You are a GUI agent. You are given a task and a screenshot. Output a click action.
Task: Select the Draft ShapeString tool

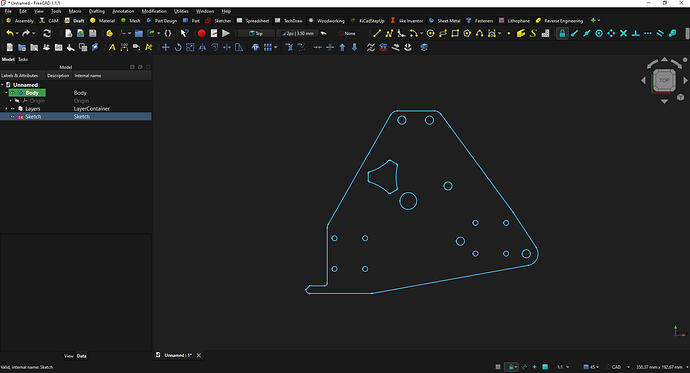pos(533,33)
